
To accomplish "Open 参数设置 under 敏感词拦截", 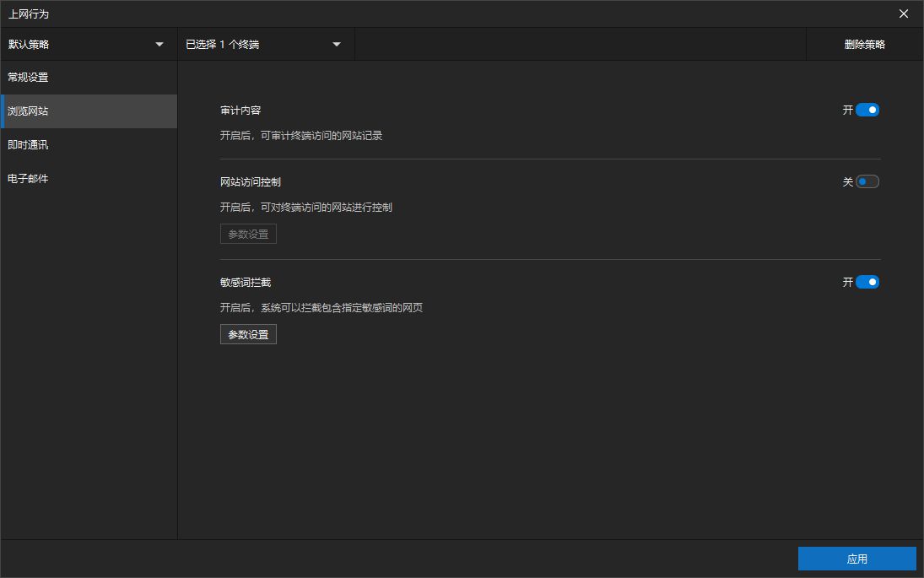I will [x=248, y=335].
